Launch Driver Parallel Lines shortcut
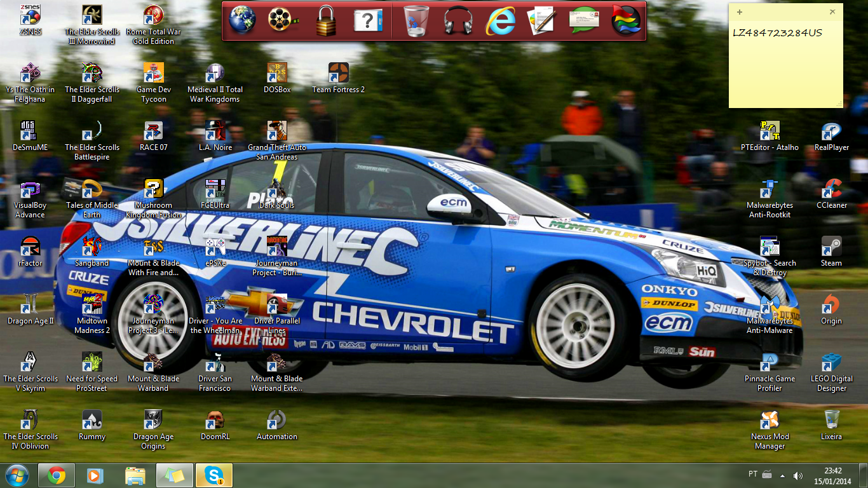868x488 pixels. [x=277, y=314]
